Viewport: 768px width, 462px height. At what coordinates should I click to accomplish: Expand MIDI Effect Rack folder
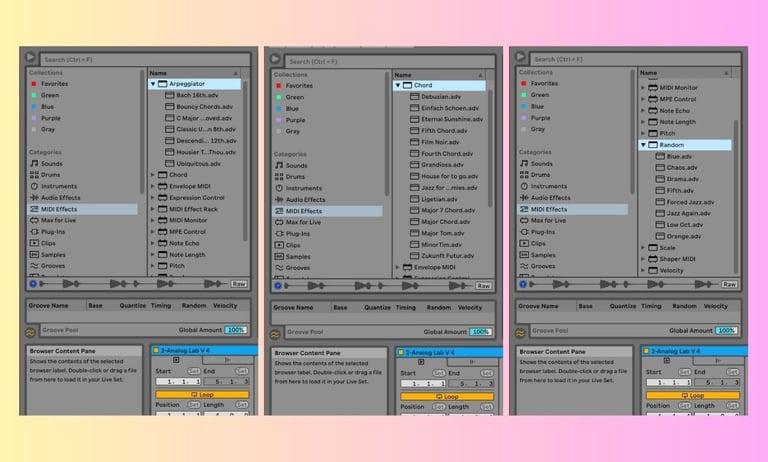click(x=152, y=209)
